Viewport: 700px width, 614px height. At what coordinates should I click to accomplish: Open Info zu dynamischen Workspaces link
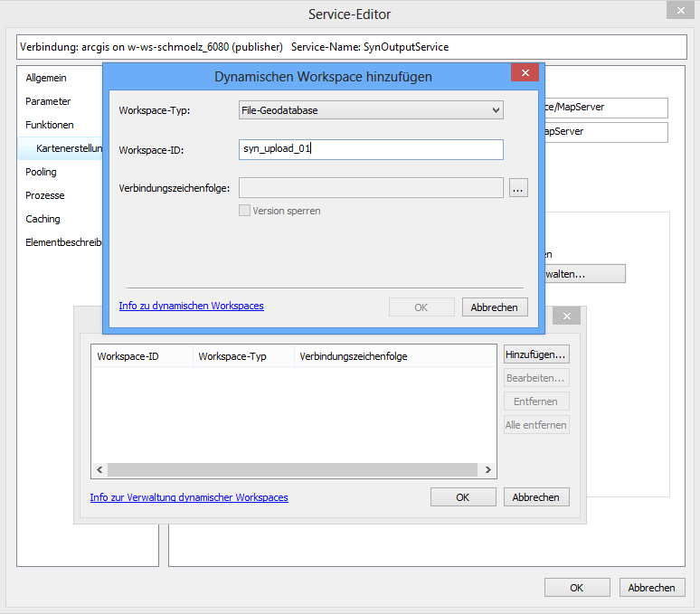coord(191,306)
